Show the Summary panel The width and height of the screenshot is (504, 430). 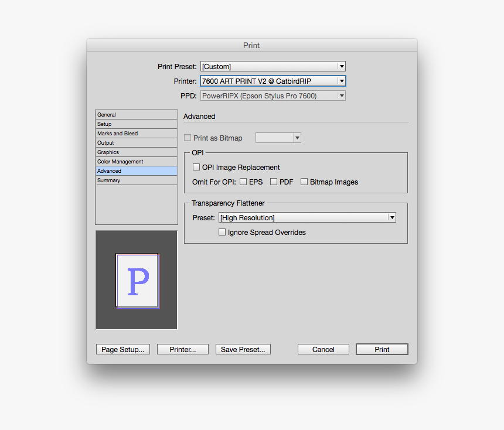coord(137,180)
